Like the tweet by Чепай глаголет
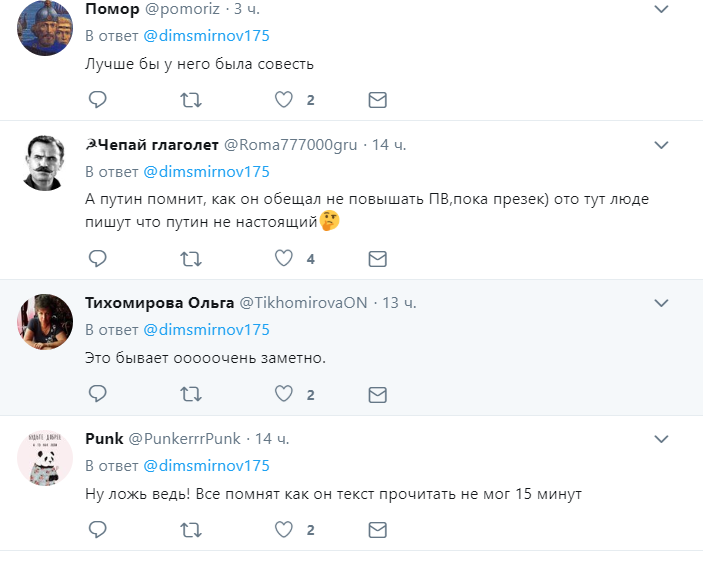This screenshot has width=703, height=561. [x=284, y=258]
